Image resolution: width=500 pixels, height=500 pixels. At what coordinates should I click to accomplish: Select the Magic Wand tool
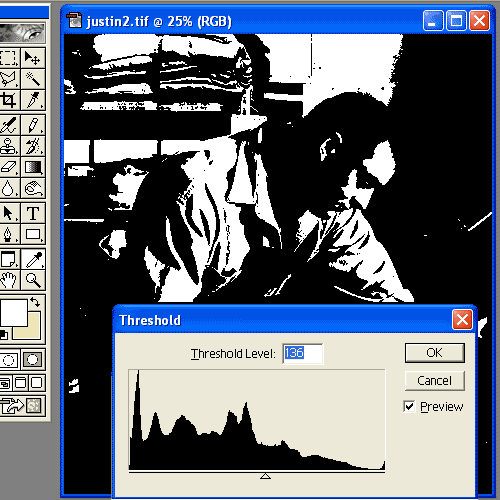pos(33,79)
